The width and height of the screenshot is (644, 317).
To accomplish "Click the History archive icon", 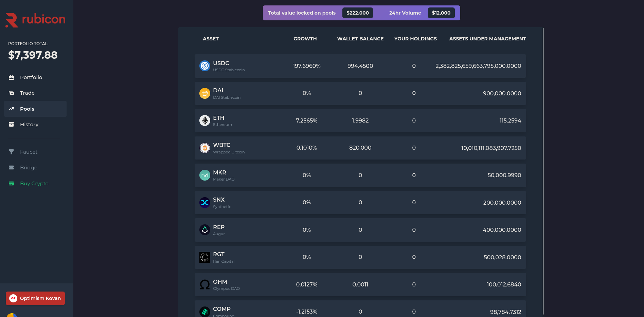I will pyautogui.click(x=11, y=125).
